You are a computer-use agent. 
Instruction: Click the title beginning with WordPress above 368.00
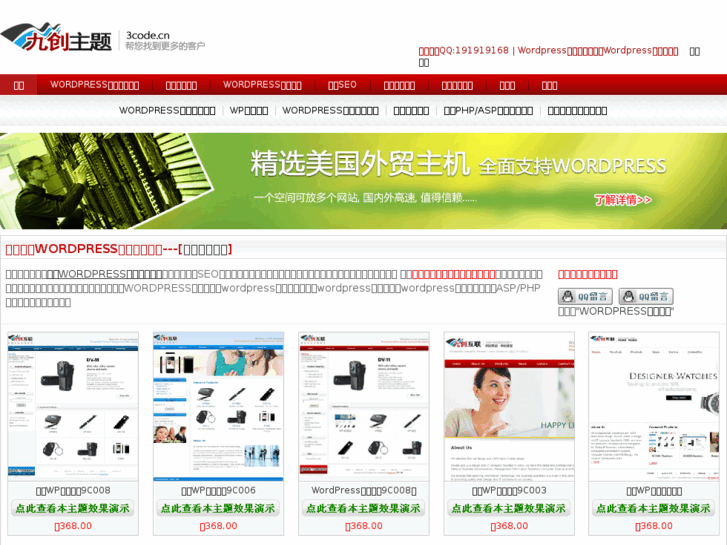pyautogui.click(x=364, y=490)
